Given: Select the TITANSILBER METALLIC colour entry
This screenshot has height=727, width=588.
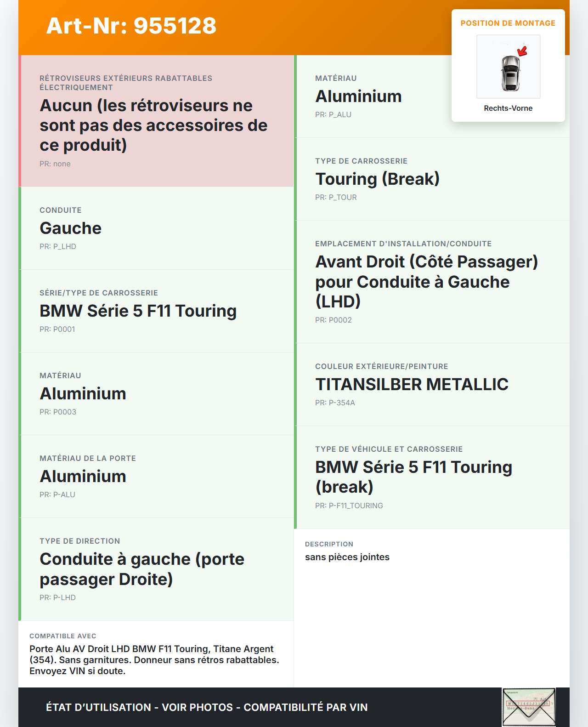Looking at the screenshot, I should pos(412,385).
